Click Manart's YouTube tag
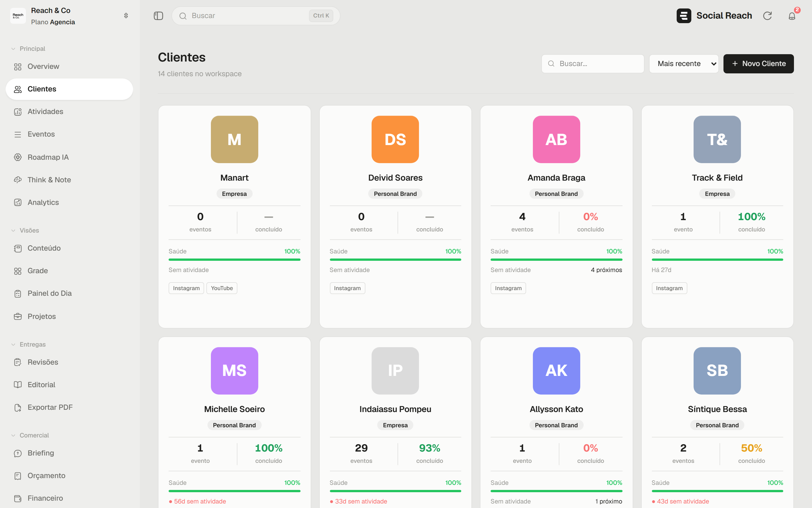This screenshot has height=508, width=812. pos(222,288)
